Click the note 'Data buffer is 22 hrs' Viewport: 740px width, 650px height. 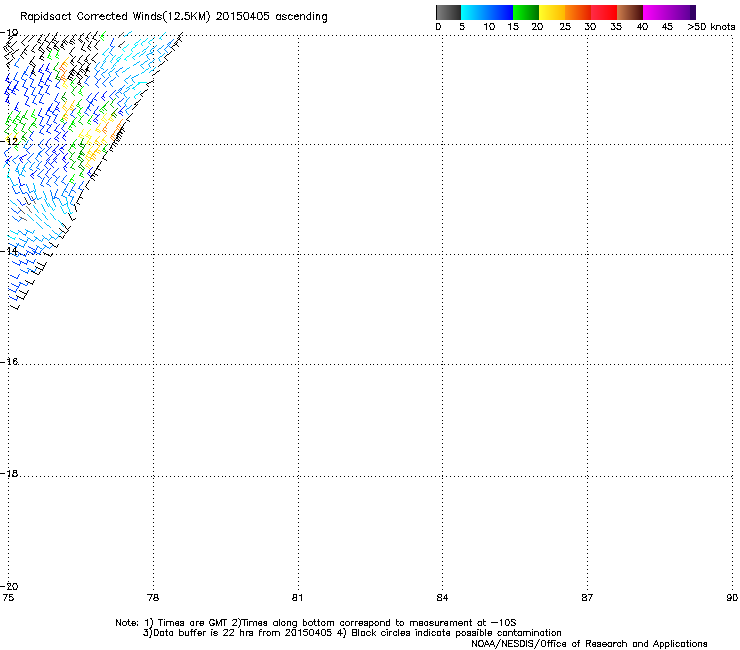(202, 633)
